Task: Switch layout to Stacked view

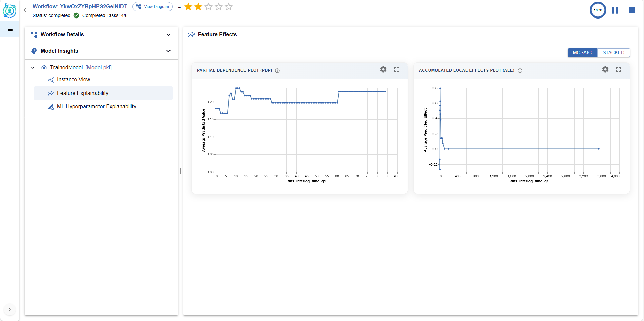Action: [x=613, y=52]
